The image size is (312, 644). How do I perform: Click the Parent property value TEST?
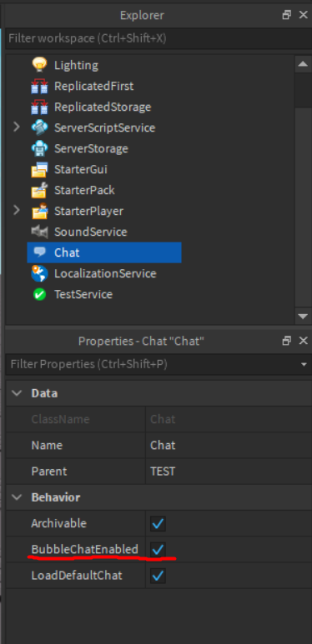click(229, 471)
